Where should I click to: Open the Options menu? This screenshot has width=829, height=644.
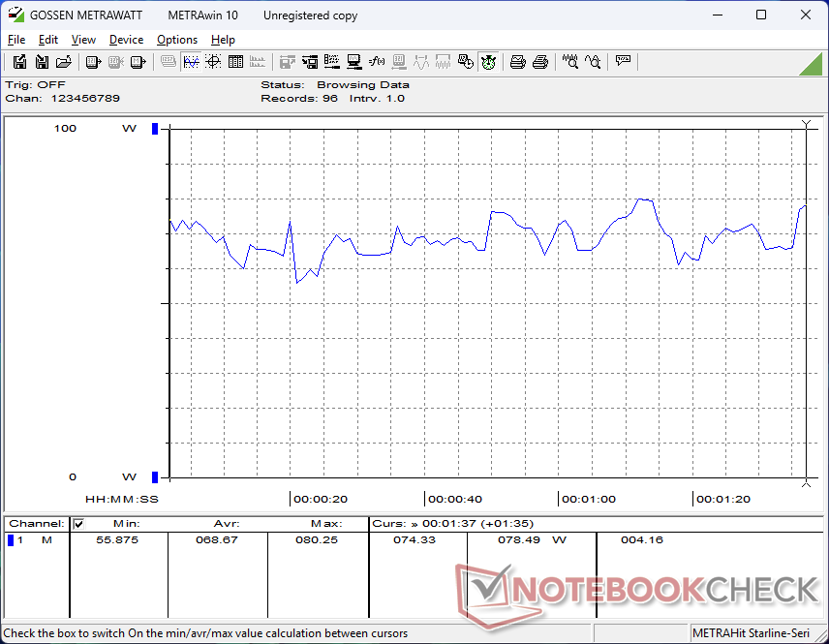(177, 40)
